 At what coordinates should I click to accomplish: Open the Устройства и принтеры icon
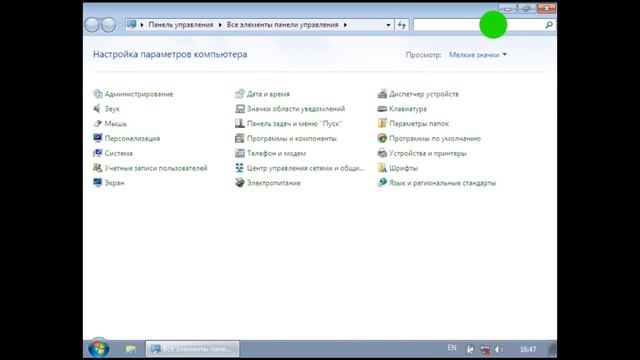(382, 153)
